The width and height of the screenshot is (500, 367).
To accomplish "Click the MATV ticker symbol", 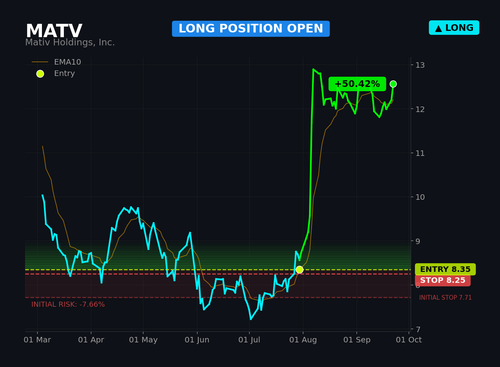I will pos(54,31).
